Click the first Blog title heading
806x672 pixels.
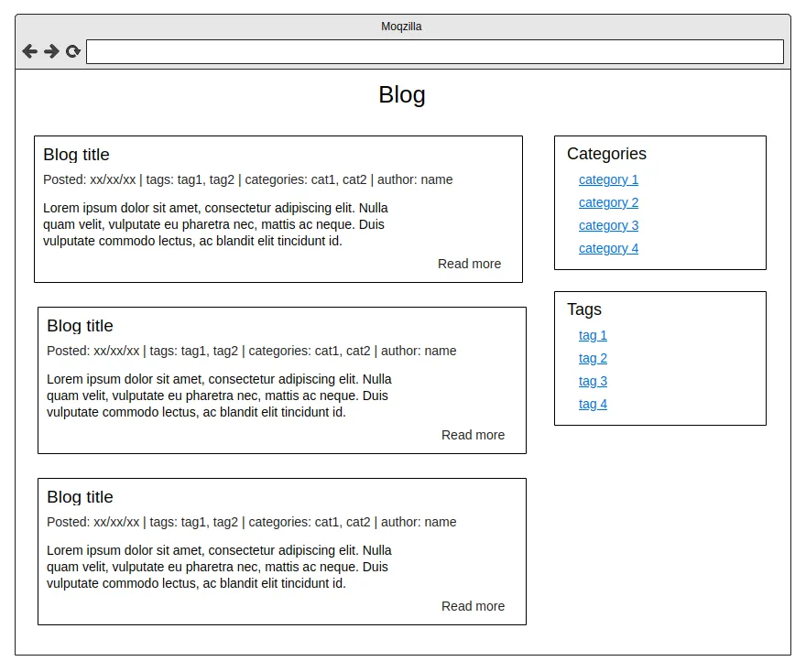point(78,155)
